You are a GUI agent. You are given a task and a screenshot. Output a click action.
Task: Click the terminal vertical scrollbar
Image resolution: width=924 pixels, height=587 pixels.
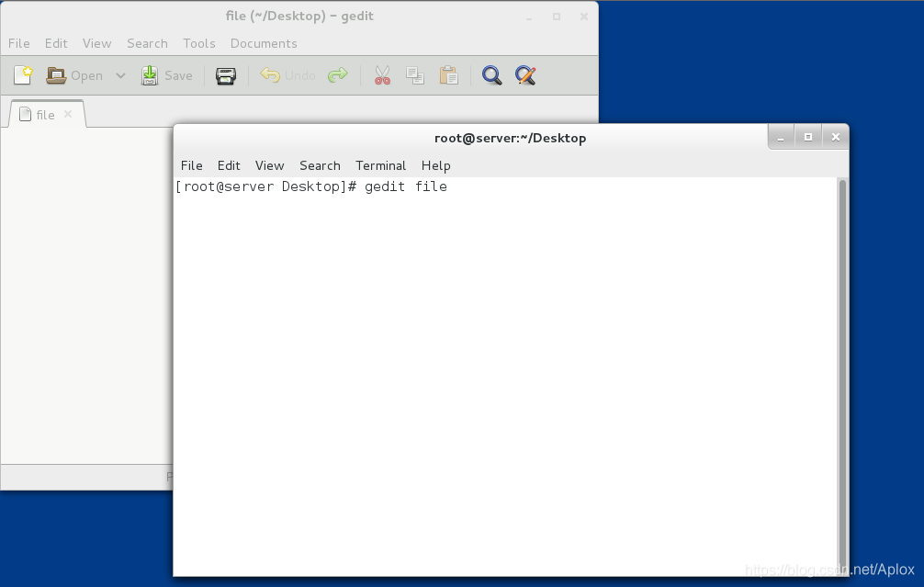842,376
